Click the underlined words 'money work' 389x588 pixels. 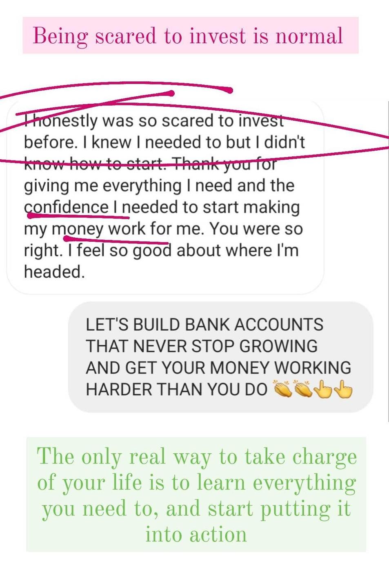pyautogui.click(x=99, y=229)
